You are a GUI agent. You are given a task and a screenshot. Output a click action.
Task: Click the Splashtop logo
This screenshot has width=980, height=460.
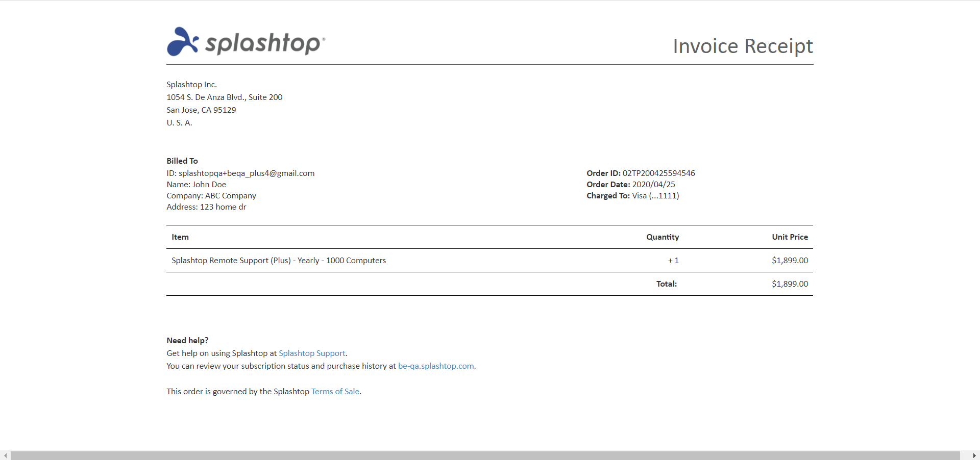[x=246, y=41]
